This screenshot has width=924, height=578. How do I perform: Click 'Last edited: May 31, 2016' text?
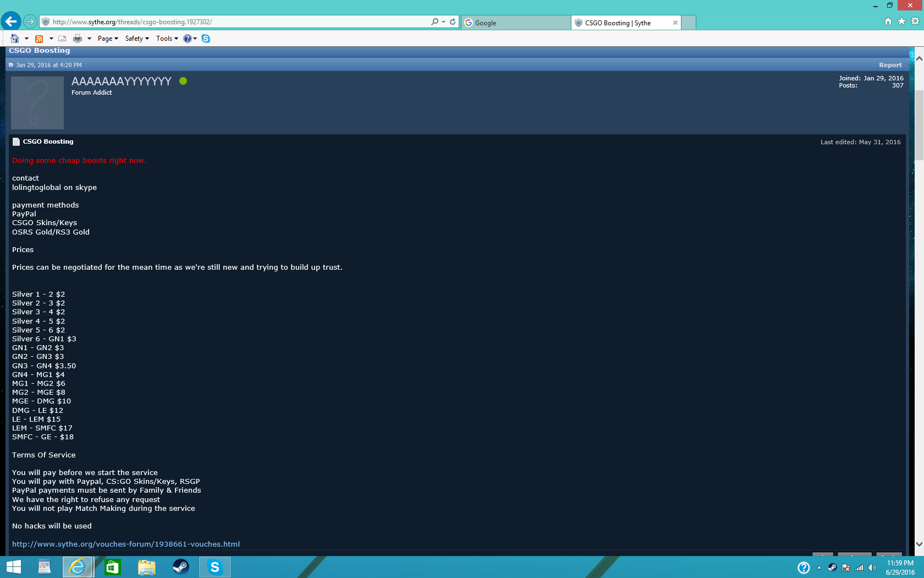pos(861,142)
